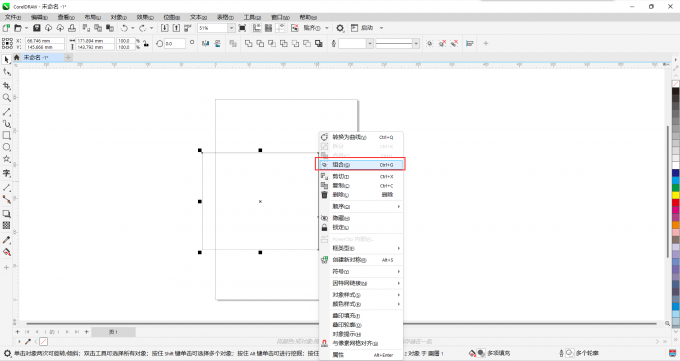Click the Options gear icon in toolbar
The image size is (680, 361).
click(340, 28)
